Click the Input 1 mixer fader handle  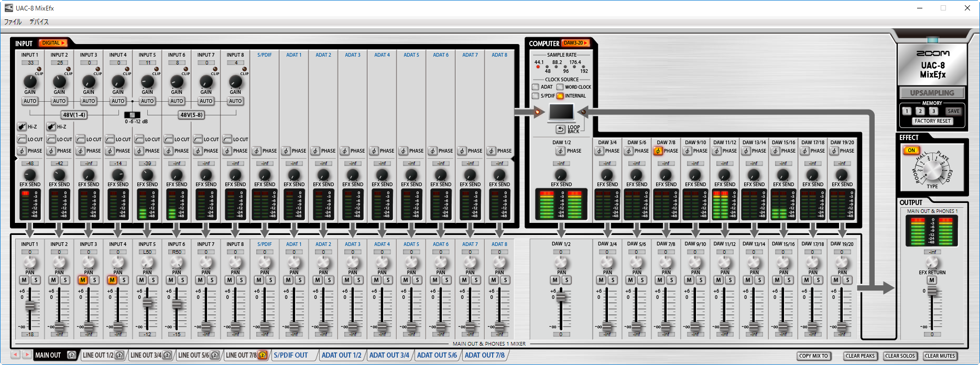(30, 306)
